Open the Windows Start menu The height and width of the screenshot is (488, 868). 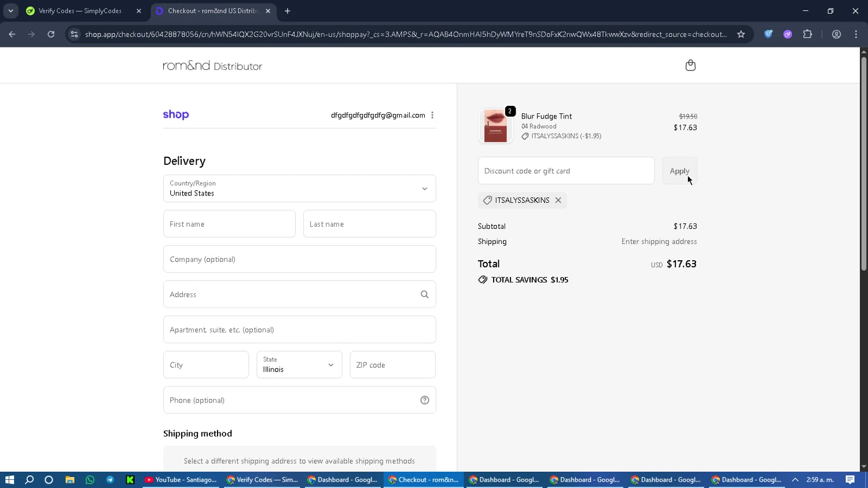coord(9,479)
